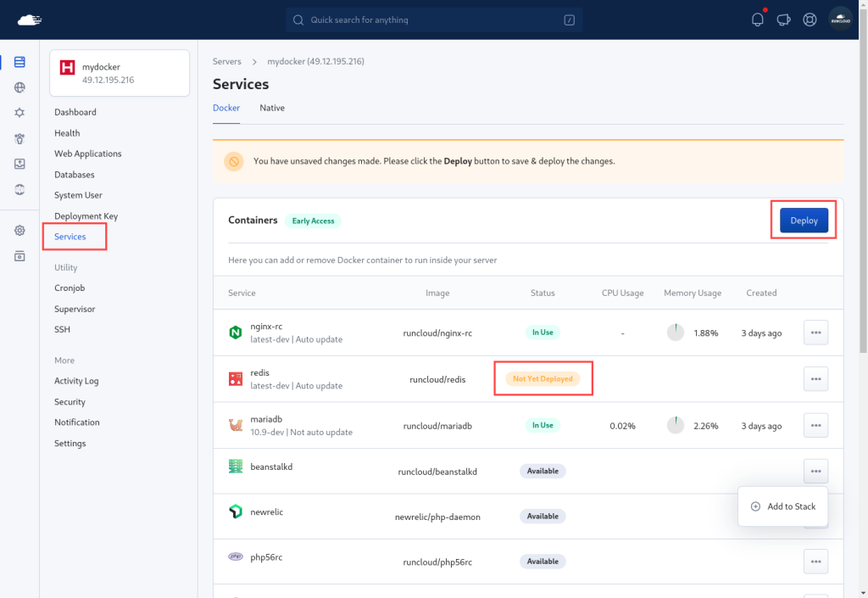Open the help lifebuoy icon
Image resolution: width=868 pixels, height=598 pixels.
[x=810, y=20]
